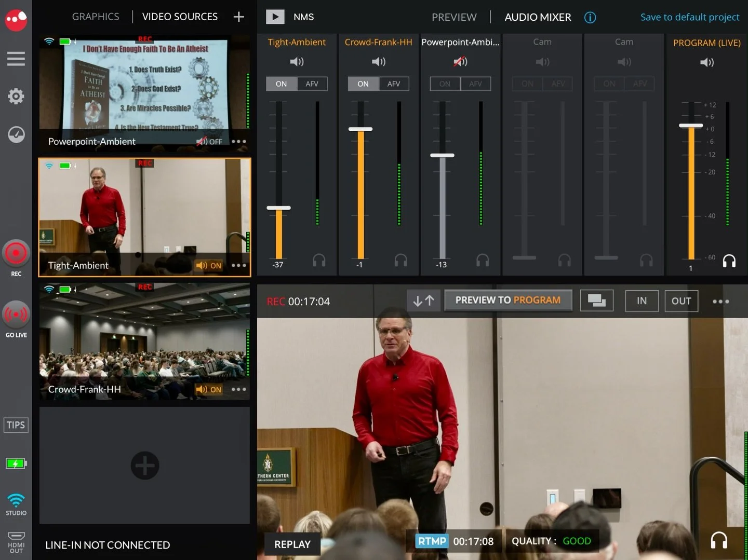The width and height of the screenshot is (748, 560).
Task: Toggle Tight-Ambient source audio ON
Action: [209, 265]
